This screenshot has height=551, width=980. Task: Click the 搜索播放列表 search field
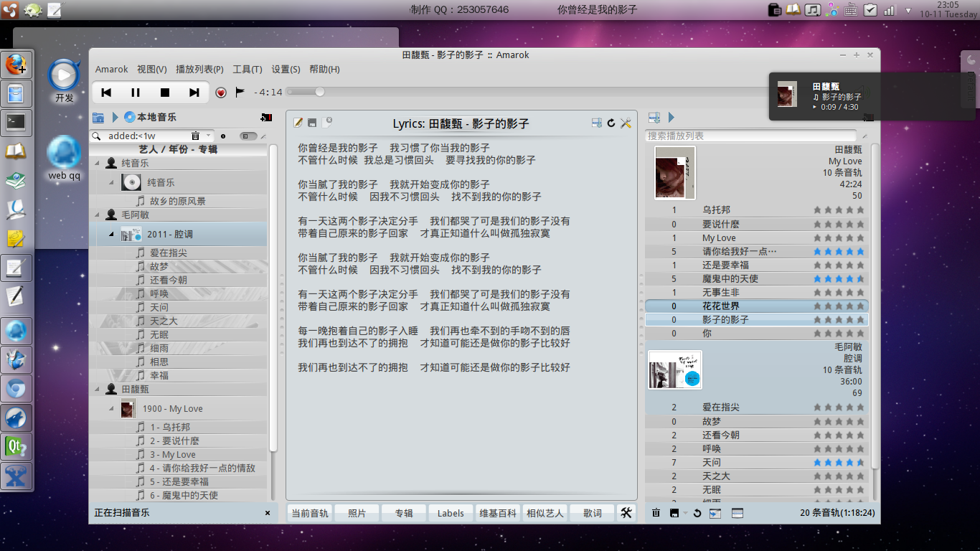(x=752, y=136)
